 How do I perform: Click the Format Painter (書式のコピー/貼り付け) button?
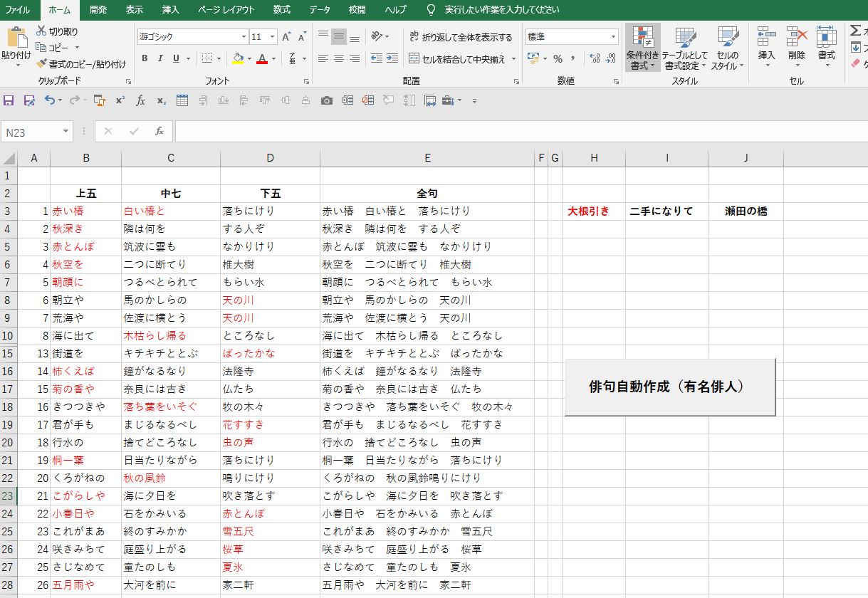[80, 64]
